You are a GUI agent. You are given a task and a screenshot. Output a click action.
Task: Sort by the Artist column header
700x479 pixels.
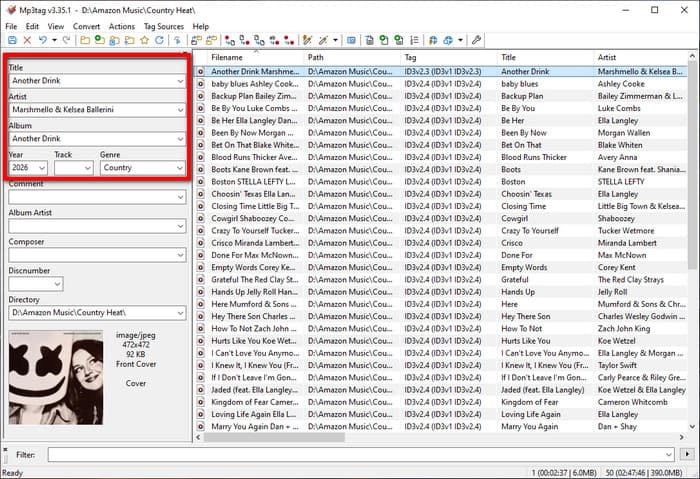coord(640,58)
